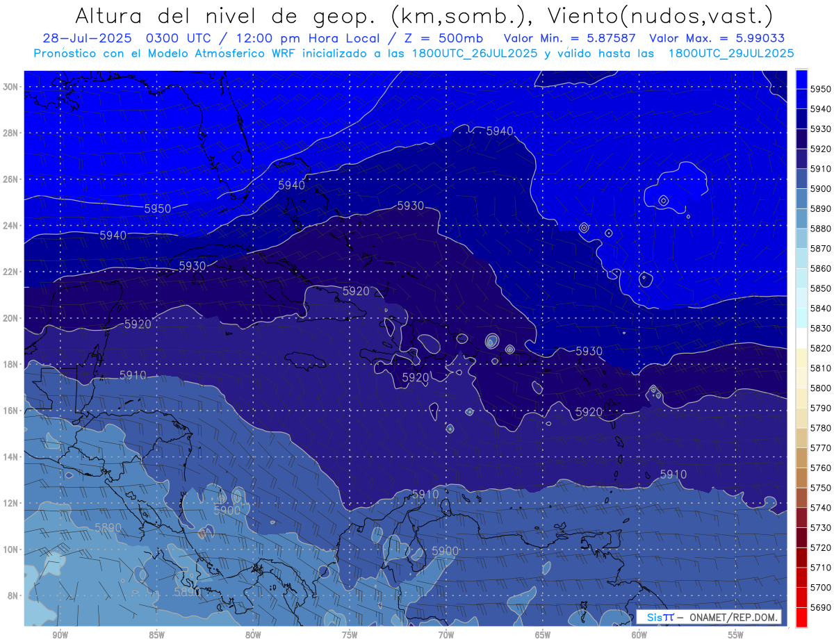
Task: Click the 24N latitude axis label
Action: [10, 226]
